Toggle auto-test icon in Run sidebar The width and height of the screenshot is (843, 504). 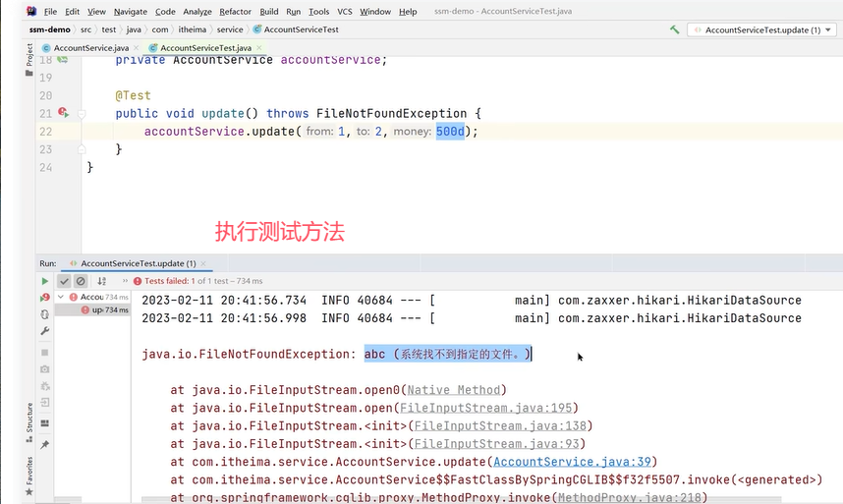(x=44, y=314)
